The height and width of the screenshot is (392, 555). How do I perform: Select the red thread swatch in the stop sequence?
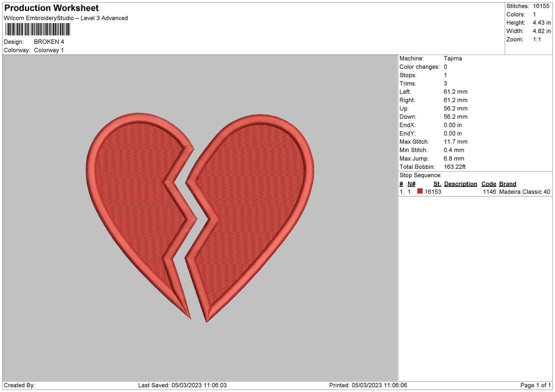point(420,191)
